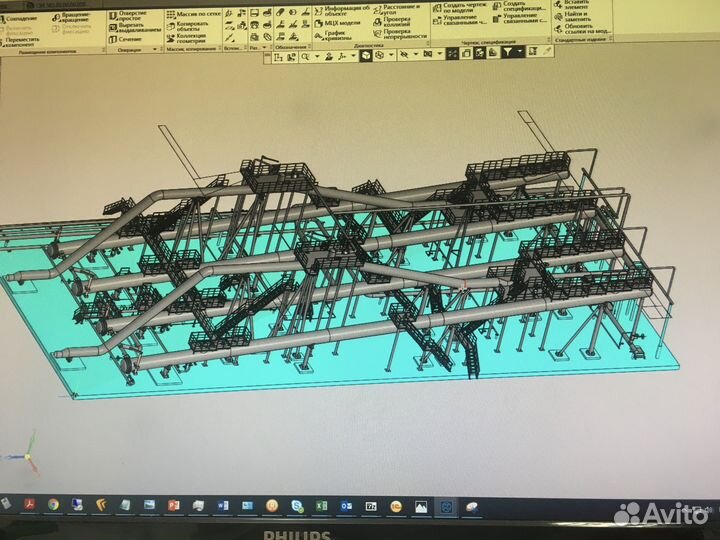Viewport: 720px width, 540px height.
Task: Click Найти и заменить
Action: click(x=571, y=17)
